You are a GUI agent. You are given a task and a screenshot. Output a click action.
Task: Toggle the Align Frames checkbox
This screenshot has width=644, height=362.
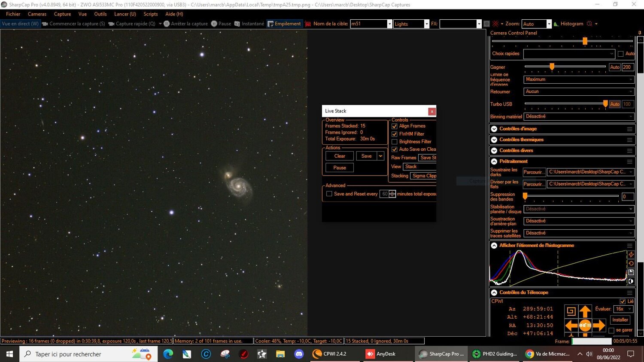coord(395,126)
